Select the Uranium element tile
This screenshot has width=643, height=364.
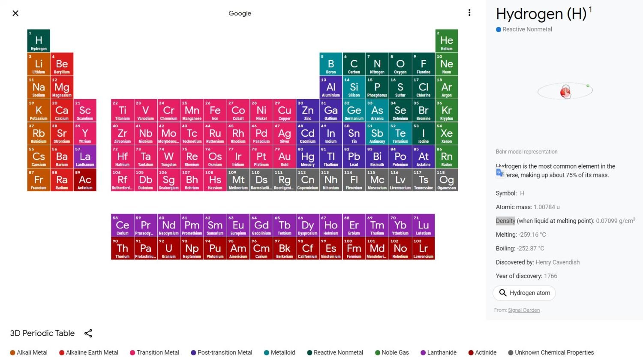click(168, 249)
